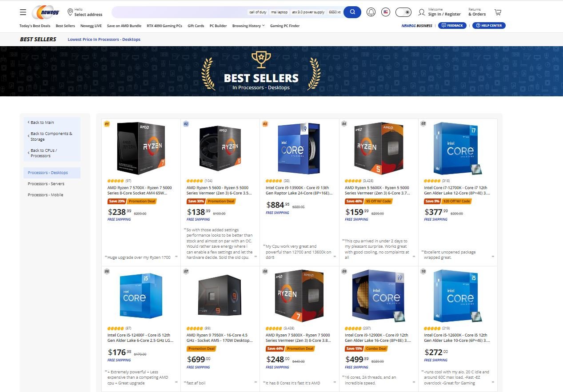This screenshot has width=563, height=392.
Task: Open the notifications bell icon
Action: click(371, 12)
